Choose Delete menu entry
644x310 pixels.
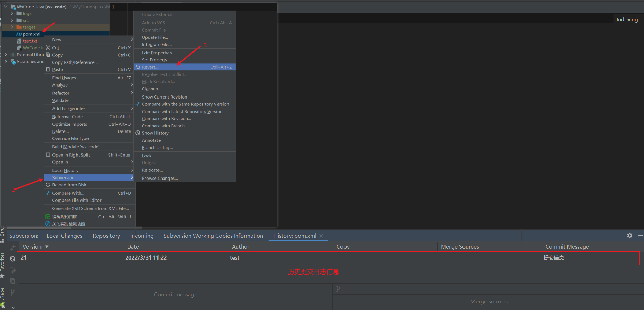pyautogui.click(x=89, y=131)
